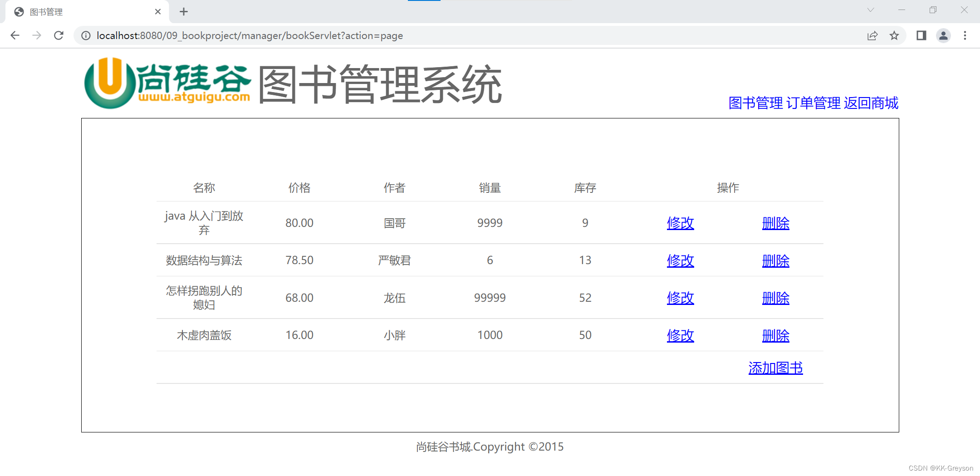Click price 78.50
Screen dimensions: 980x476
click(x=299, y=260)
